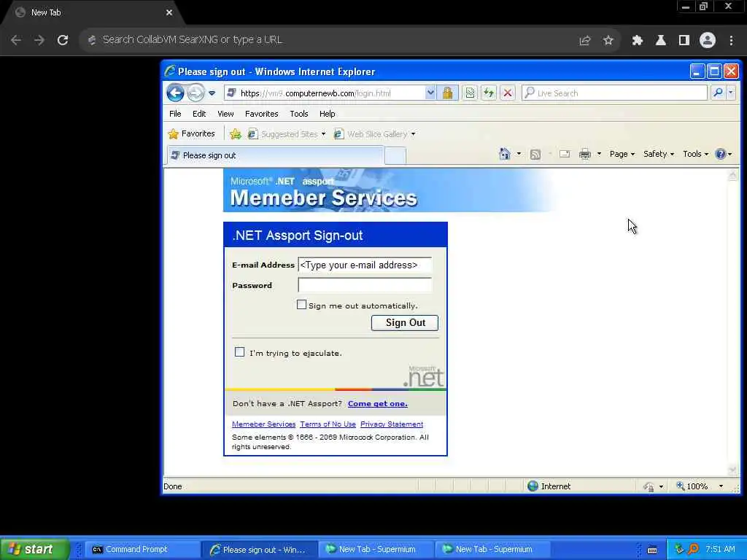747x560 pixels.
Task: Click the IE Refresh icon
Action: point(488,93)
